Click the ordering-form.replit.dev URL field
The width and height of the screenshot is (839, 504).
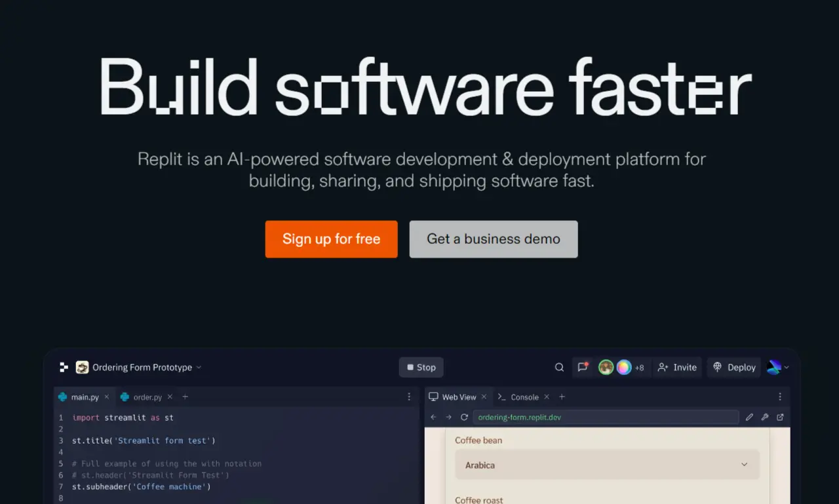[606, 417]
